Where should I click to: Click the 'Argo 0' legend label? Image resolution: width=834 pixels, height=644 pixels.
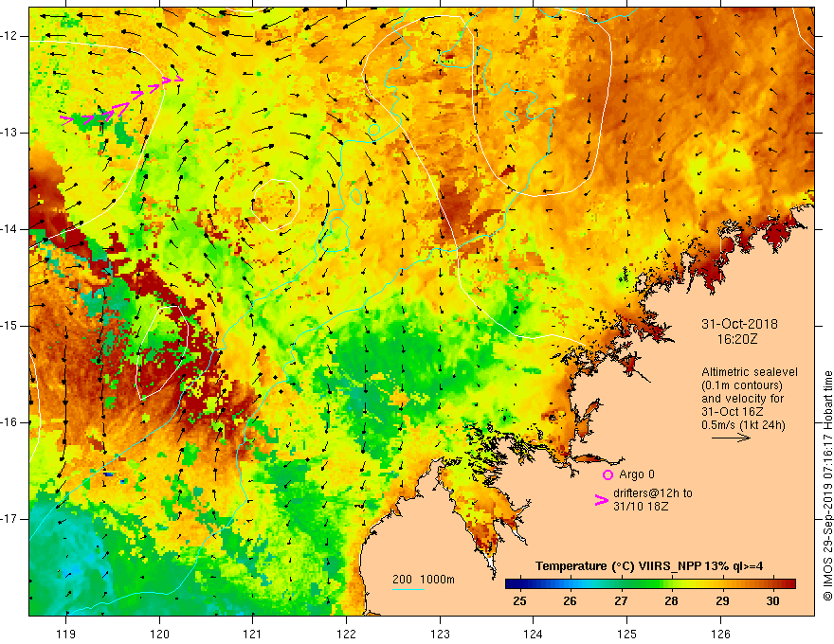click(637, 474)
